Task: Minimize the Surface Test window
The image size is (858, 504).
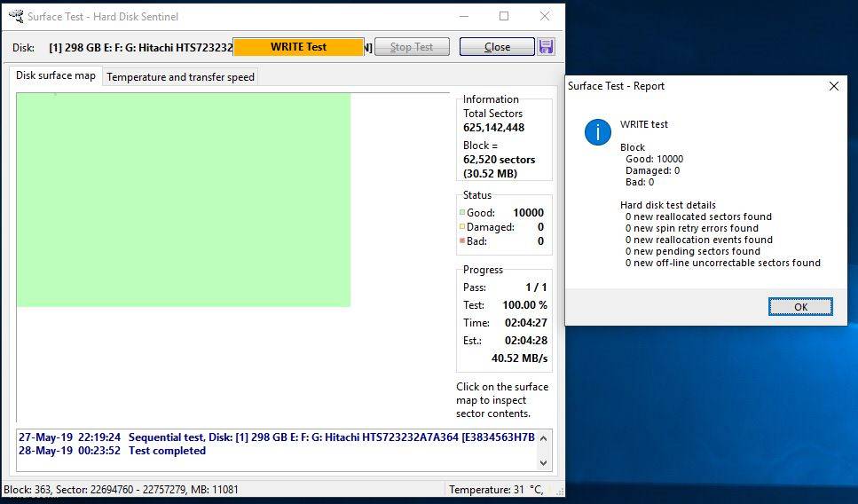Action: tap(464, 17)
